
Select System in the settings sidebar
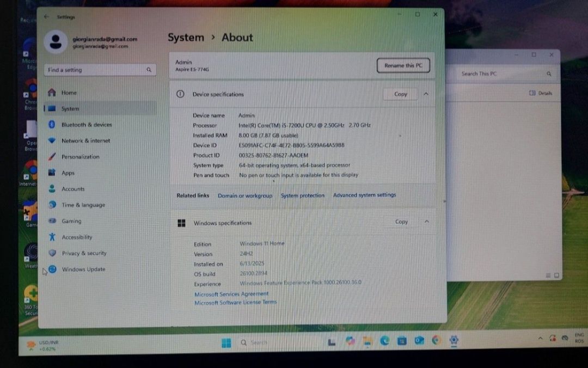click(x=101, y=108)
